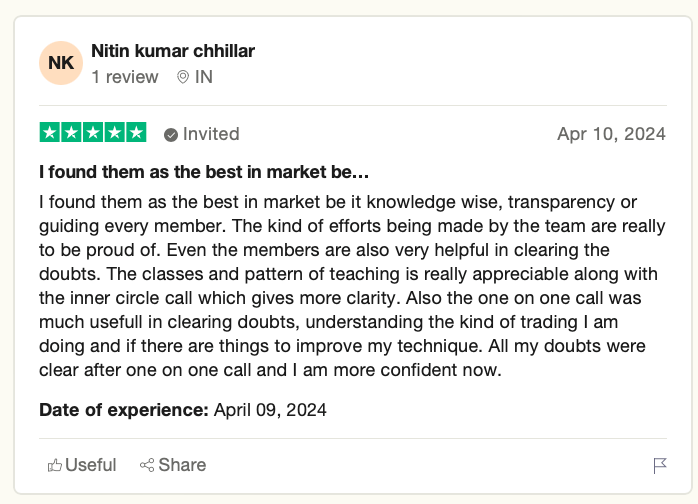Mark the review as Useful
This screenshot has width=698, height=504.
(91, 465)
